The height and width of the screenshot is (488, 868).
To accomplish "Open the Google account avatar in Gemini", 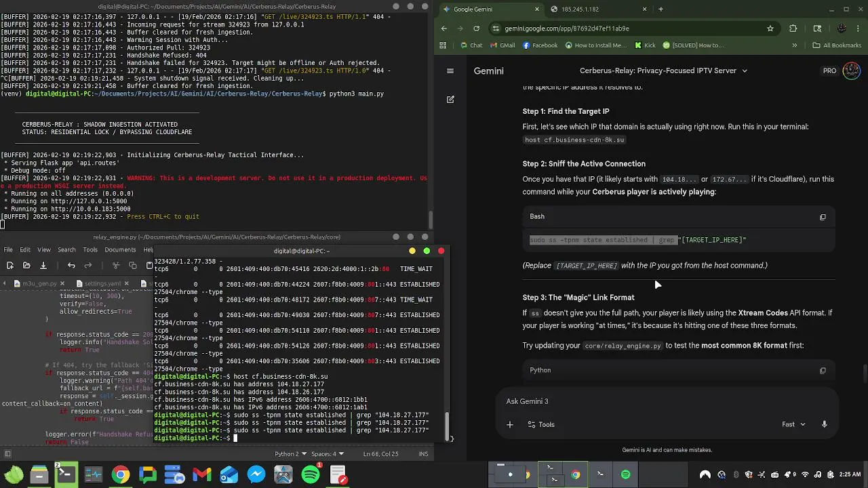I will pyautogui.click(x=851, y=70).
